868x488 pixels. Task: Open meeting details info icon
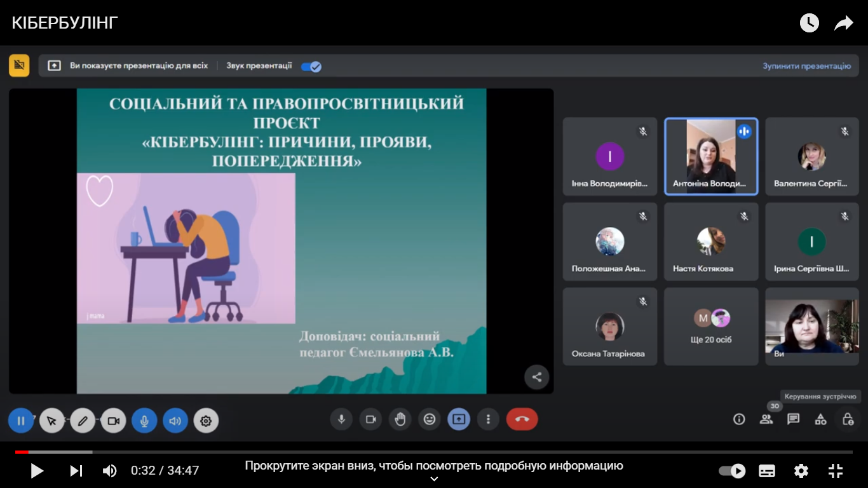(739, 419)
